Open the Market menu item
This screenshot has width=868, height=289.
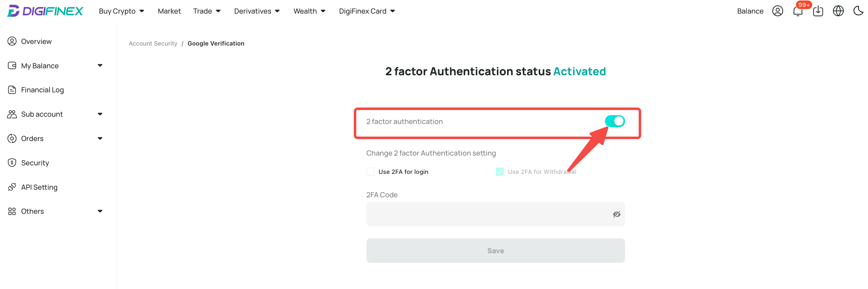(169, 11)
